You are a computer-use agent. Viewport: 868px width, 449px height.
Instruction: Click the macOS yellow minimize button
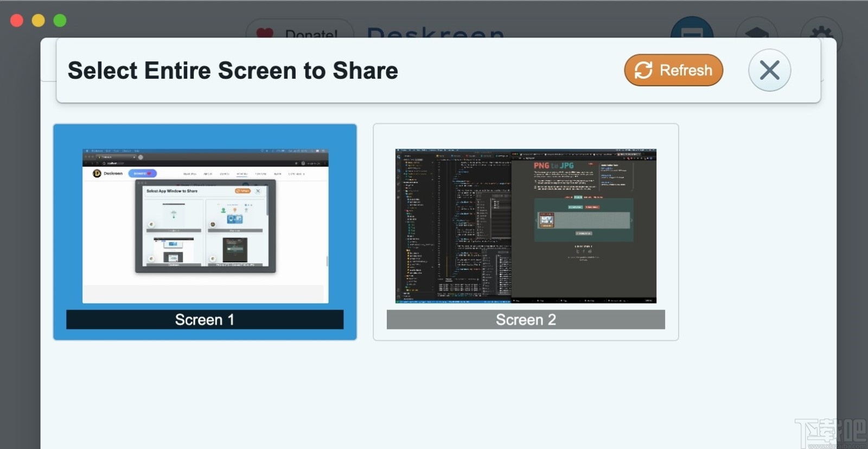[x=38, y=20]
